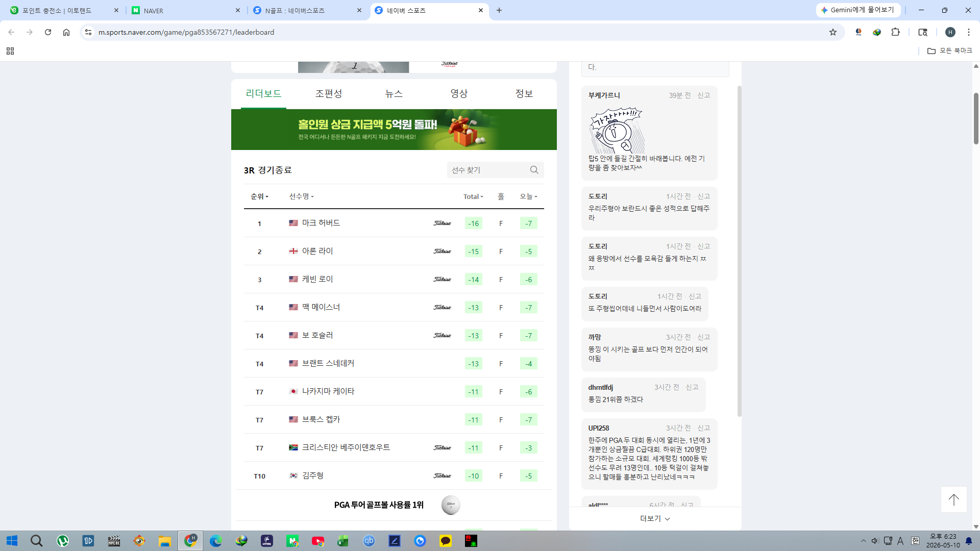980x551 pixels.
Task: Open the browser extensions puzzle icon
Action: (895, 32)
